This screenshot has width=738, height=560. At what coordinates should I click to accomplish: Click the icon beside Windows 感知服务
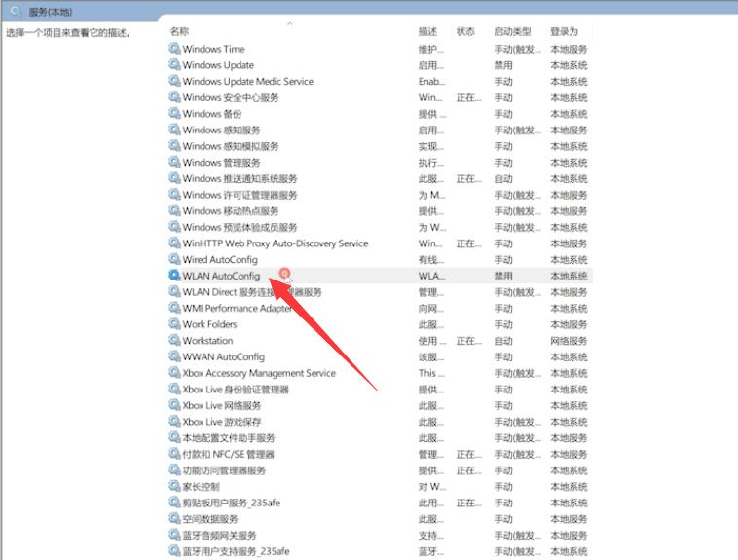[x=174, y=130]
